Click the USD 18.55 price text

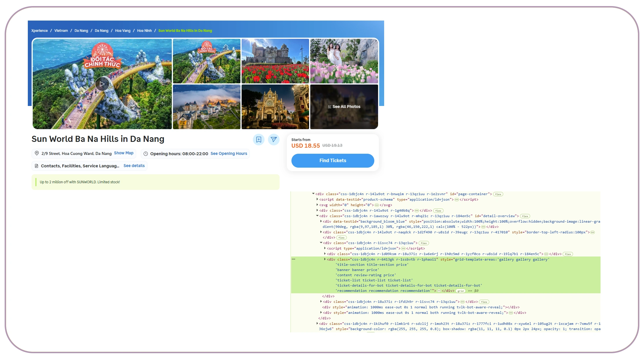click(x=306, y=146)
